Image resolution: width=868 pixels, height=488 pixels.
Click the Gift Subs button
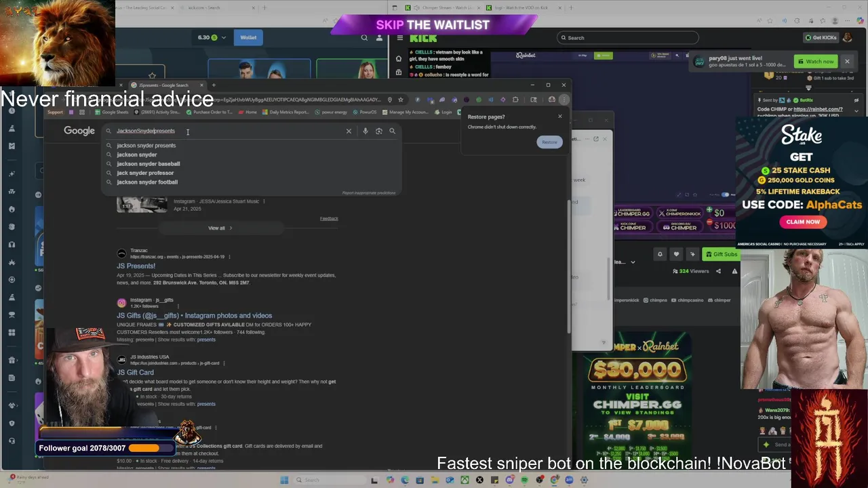pyautogui.click(x=721, y=254)
